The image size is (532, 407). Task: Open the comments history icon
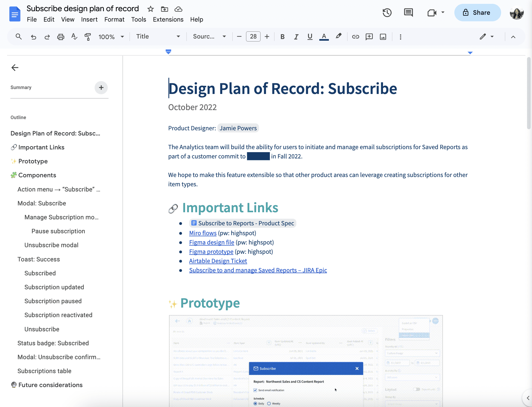(408, 13)
